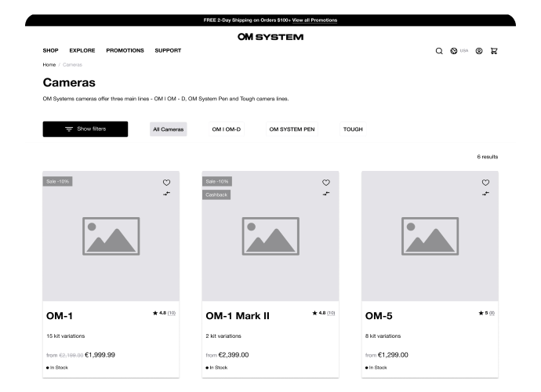Screen dimensions: 541x392
Task: Follow the View all Promotions link
Action: [314, 20]
